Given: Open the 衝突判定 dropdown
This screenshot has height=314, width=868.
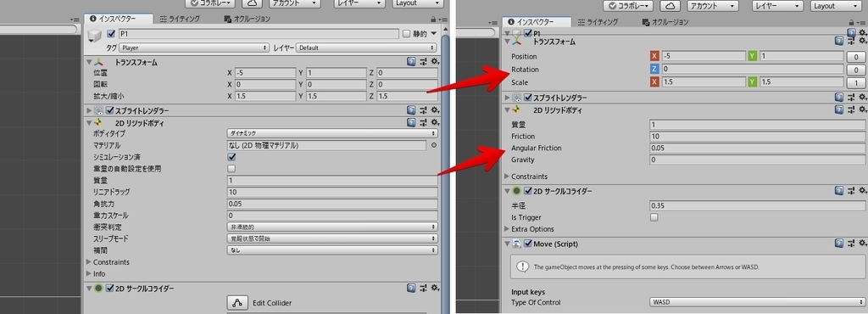Looking at the screenshot, I should [332, 227].
